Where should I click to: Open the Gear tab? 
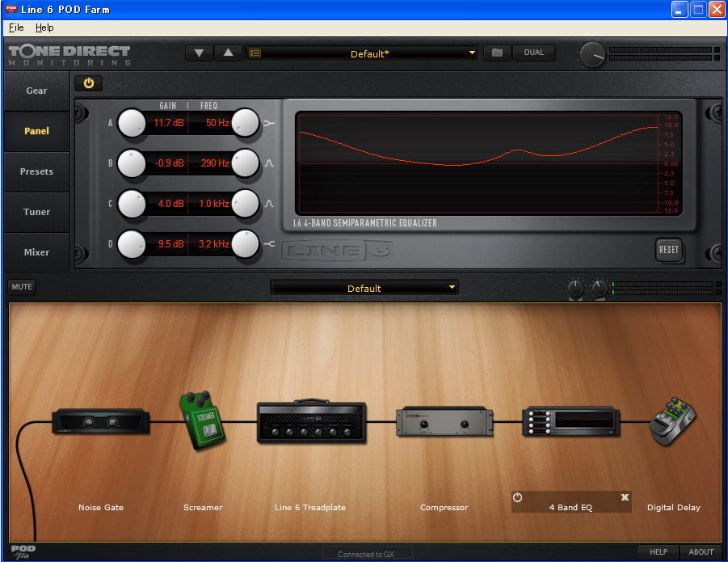(x=36, y=91)
